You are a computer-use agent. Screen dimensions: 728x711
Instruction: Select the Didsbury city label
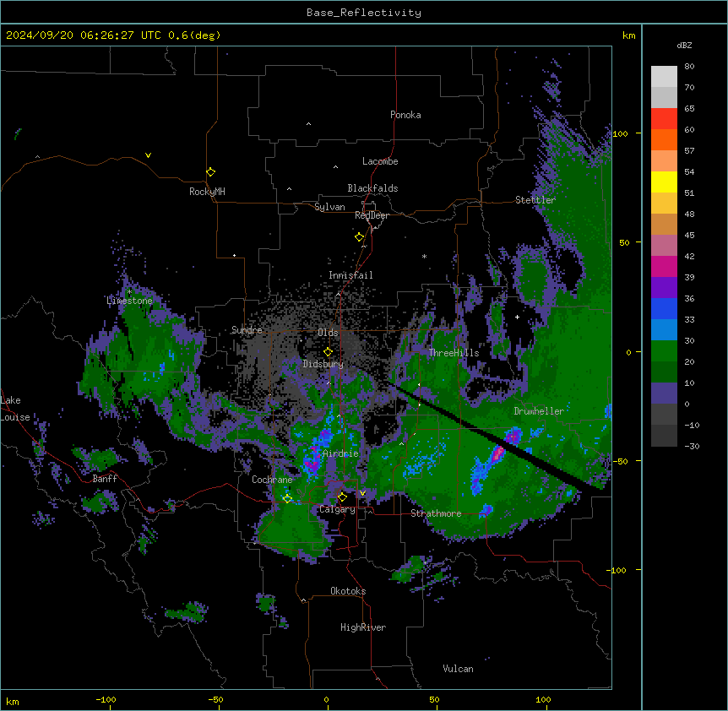[x=323, y=364]
